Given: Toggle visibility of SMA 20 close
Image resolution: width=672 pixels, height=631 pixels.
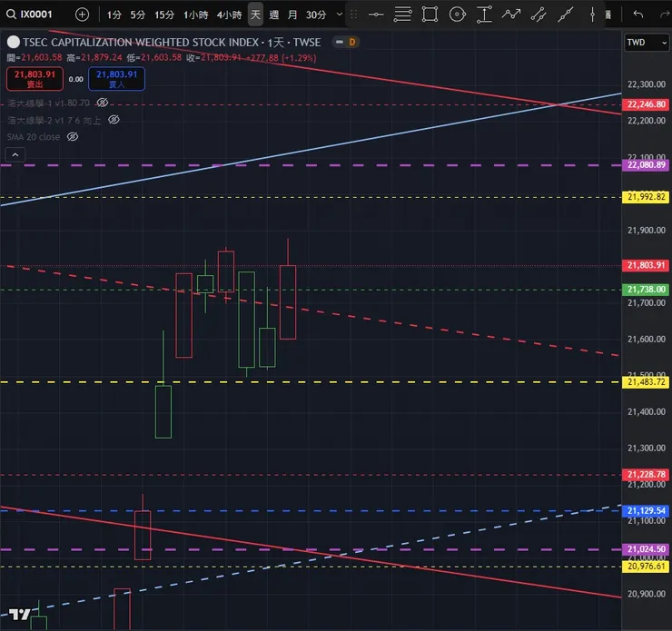Looking at the screenshot, I should [73, 137].
